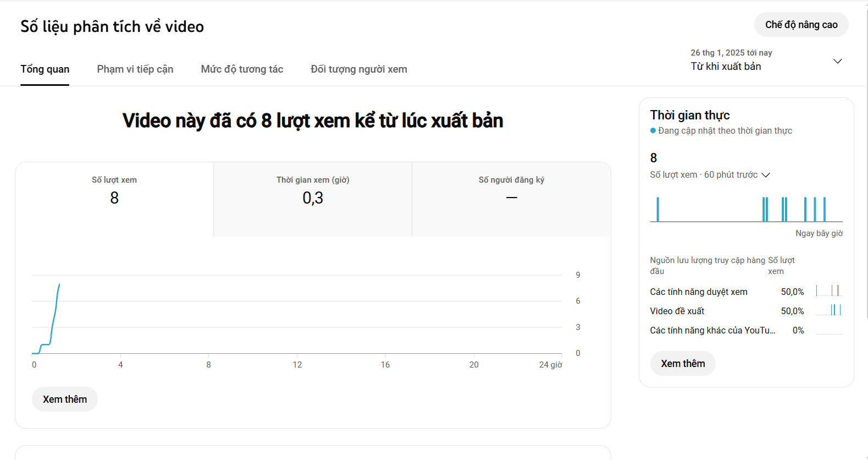The height and width of the screenshot is (460, 868).
Task: Select the Số người đăng ký metric card
Action: (511, 199)
